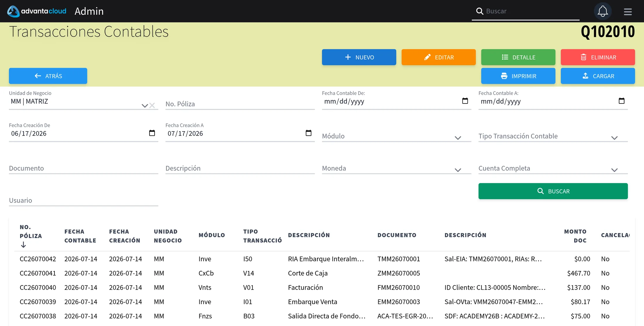644x326 pixels.
Task: Sort by FECHA CONTABLE column header
Action: tap(80, 236)
